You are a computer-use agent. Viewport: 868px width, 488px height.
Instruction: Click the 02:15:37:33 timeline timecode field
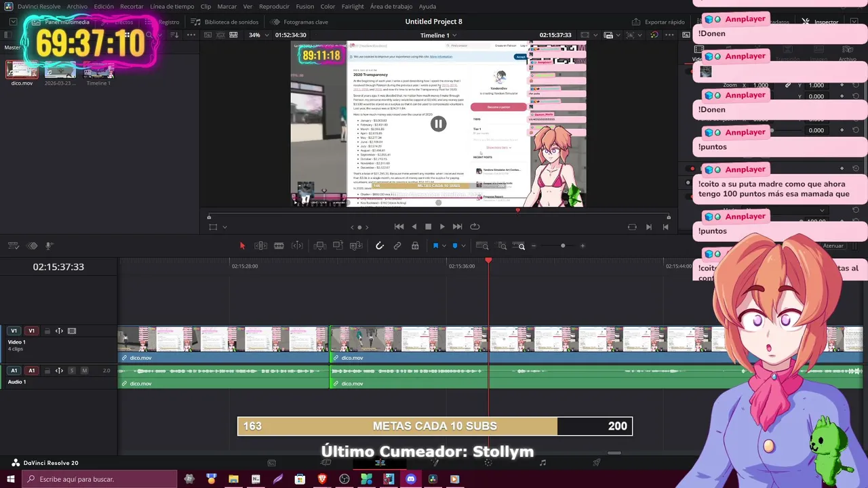(x=58, y=267)
